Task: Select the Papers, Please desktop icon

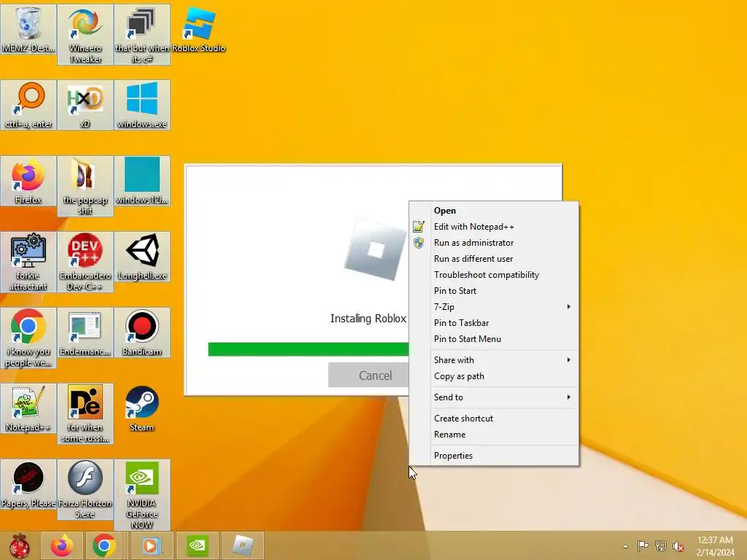Action: [x=28, y=484]
